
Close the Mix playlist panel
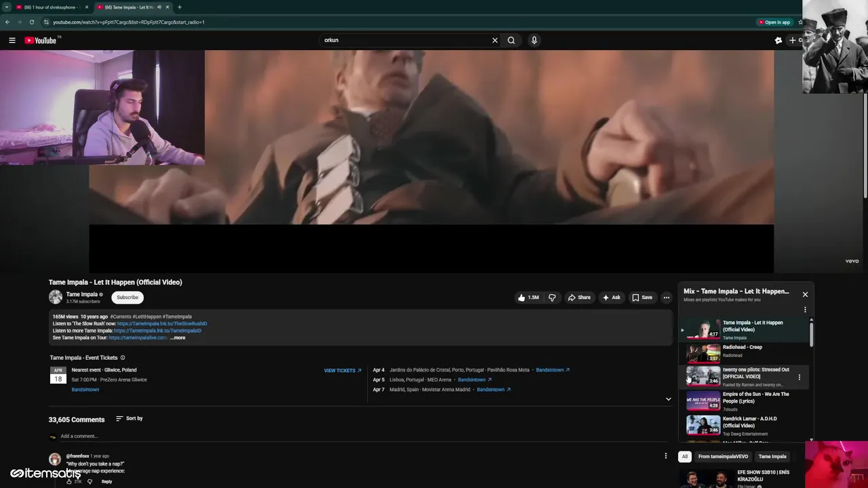pyautogui.click(x=805, y=295)
